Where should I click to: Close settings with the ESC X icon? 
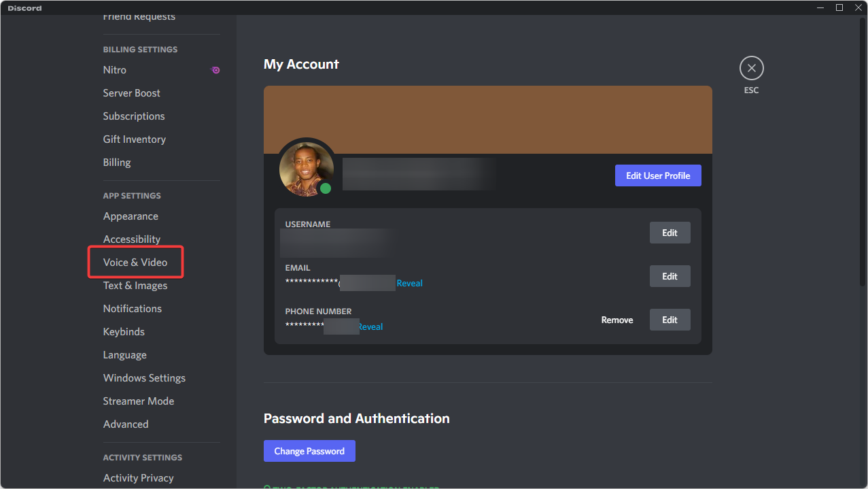(x=751, y=68)
